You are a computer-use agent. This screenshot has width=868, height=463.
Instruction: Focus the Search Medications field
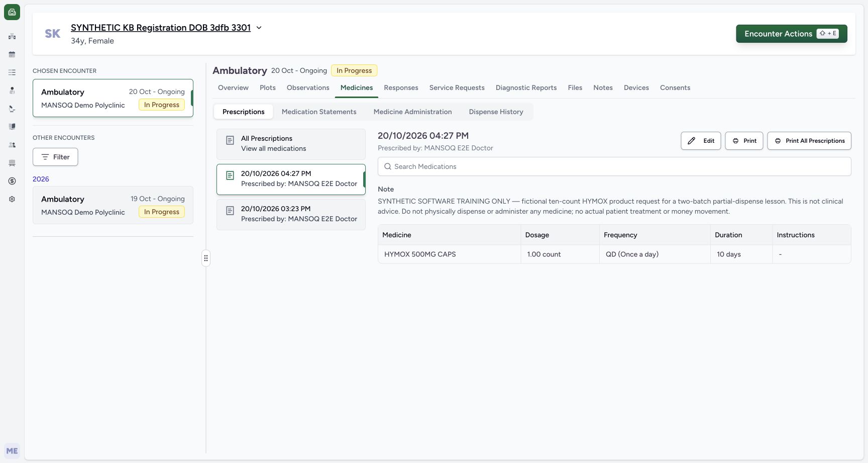click(614, 166)
